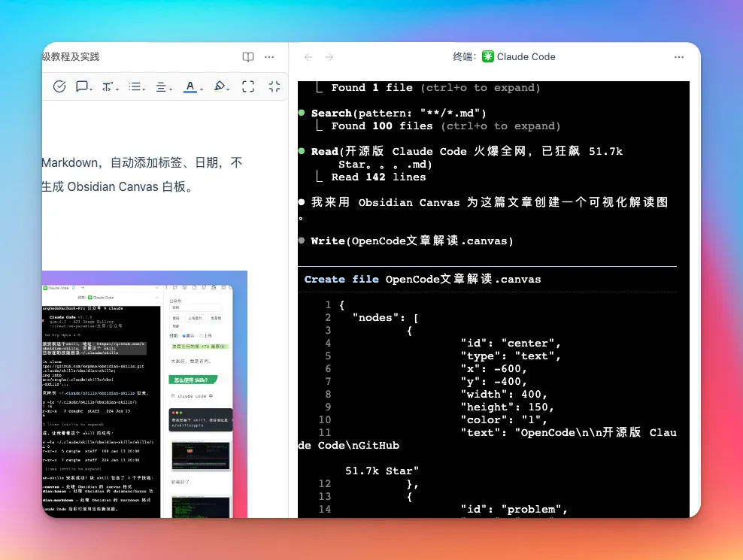Screen dimensions: 743x560
Task: Navigate back with left arrow
Action: pyautogui.click(x=308, y=57)
